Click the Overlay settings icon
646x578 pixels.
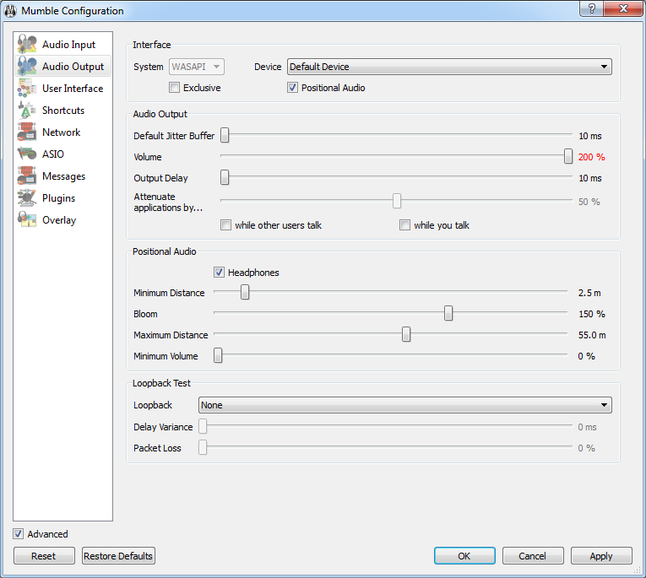point(27,221)
